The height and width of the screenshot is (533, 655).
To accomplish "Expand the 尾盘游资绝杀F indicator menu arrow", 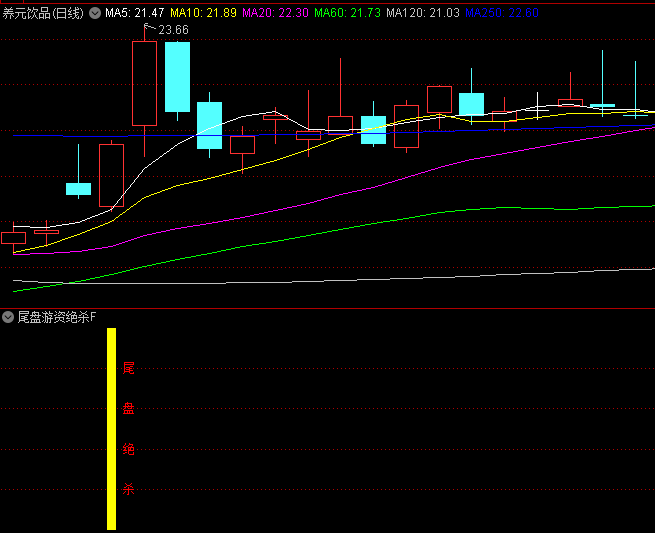I will pos(9,317).
